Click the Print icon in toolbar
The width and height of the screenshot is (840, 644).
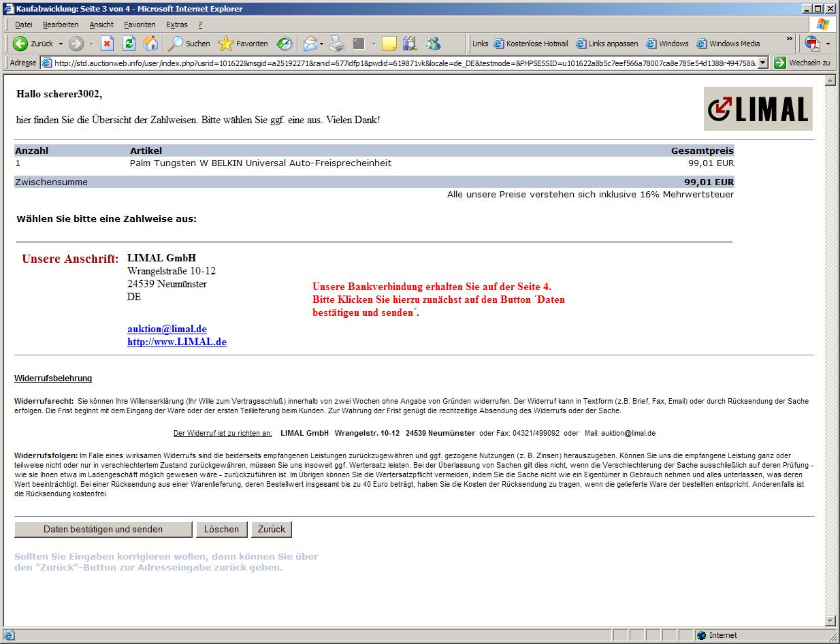pos(337,44)
